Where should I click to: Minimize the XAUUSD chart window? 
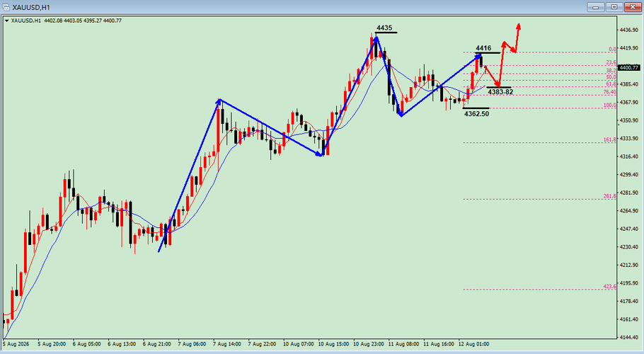coord(596,7)
